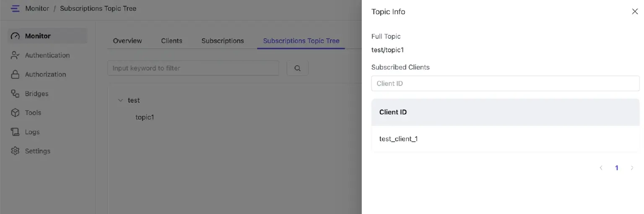Click the Authorization lock icon
The height and width of the screenshot is (214, 644).
coord(15,75)
